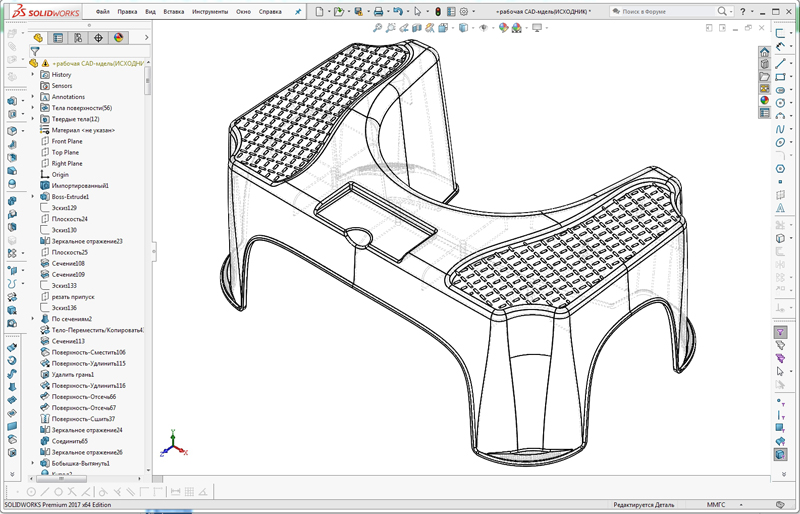Open View Settings monitor icon
Viewport: 800px width, 514px height.
click(537, 28)
